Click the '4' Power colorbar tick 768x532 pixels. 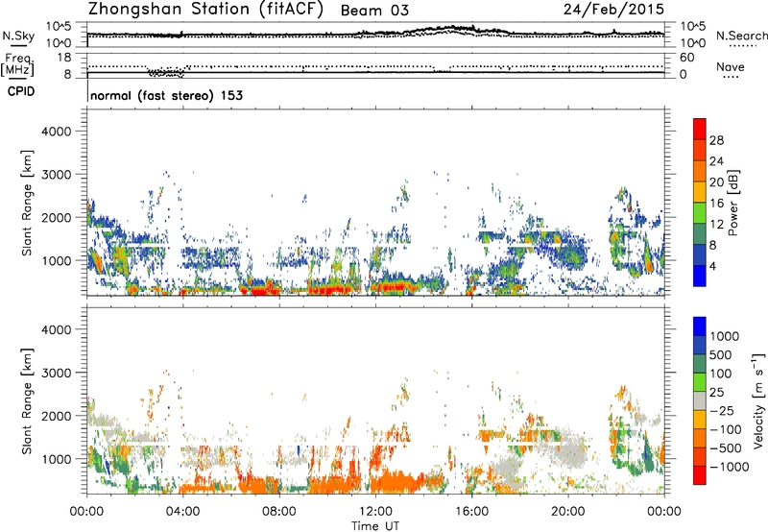click(x=713, y=267)
